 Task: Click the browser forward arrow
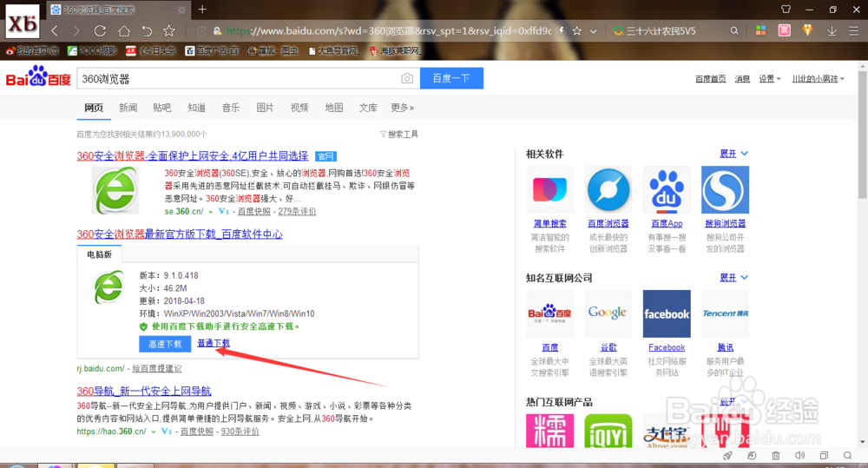pyautogui.click(x=76, y=31)
